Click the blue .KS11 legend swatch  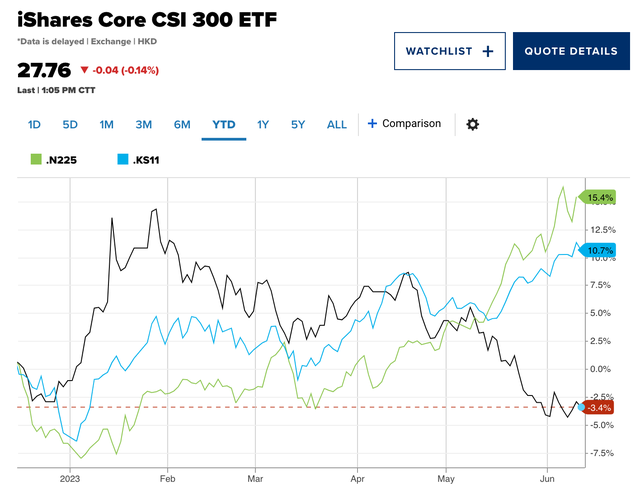(x=122, y=159)
